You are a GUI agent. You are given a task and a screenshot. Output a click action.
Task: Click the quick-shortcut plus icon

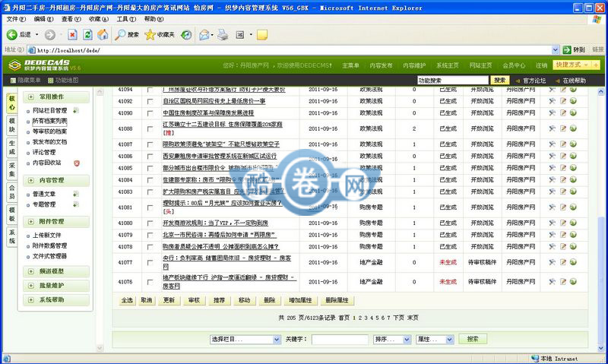pos(596,65)
